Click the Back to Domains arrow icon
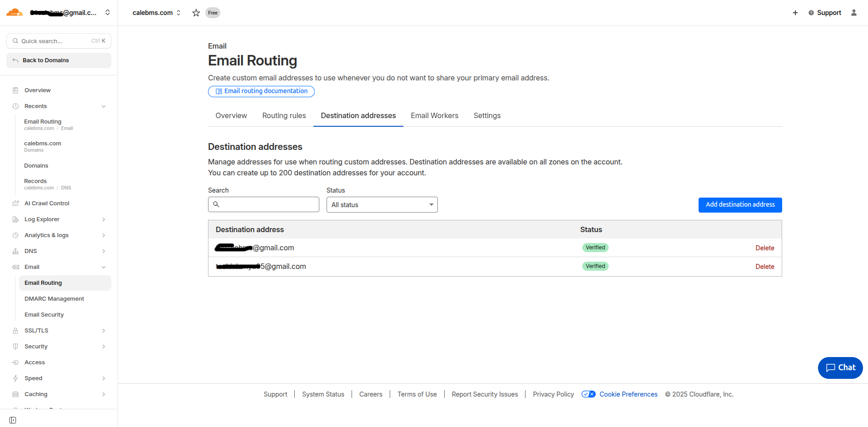The image size is (868, 427). coord(15,60)
